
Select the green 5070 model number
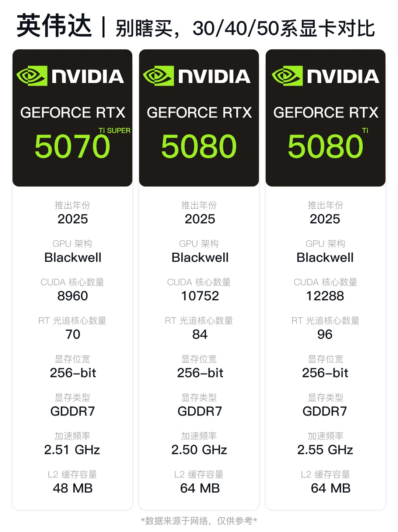click(x=72, y=146)
